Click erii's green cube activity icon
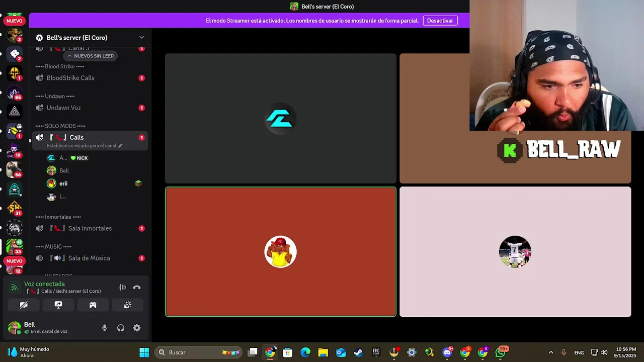Screen dimensions: 644x362 138,184
